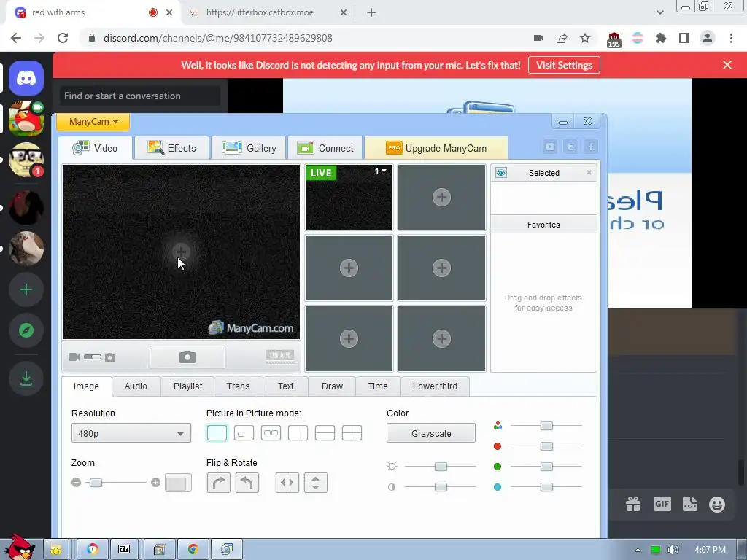Open ManyCam YouTube icon
Screen dimensions: 747x560
tap(550, 147)
